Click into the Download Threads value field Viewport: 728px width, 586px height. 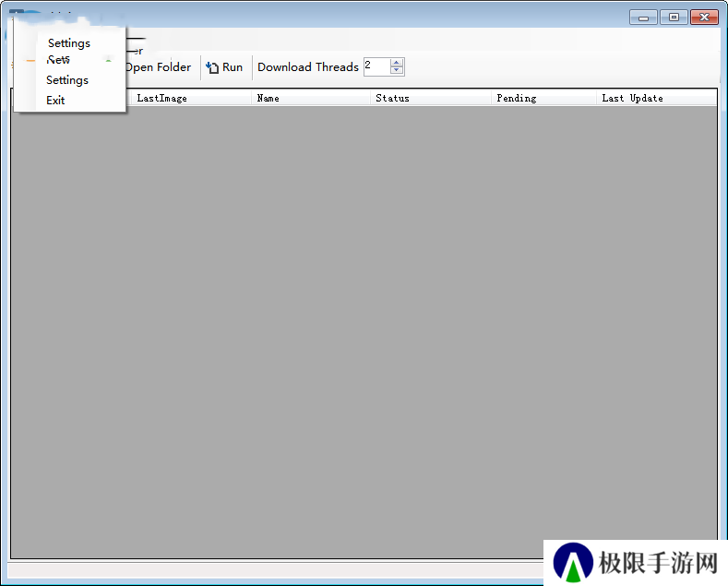[376, 66]
